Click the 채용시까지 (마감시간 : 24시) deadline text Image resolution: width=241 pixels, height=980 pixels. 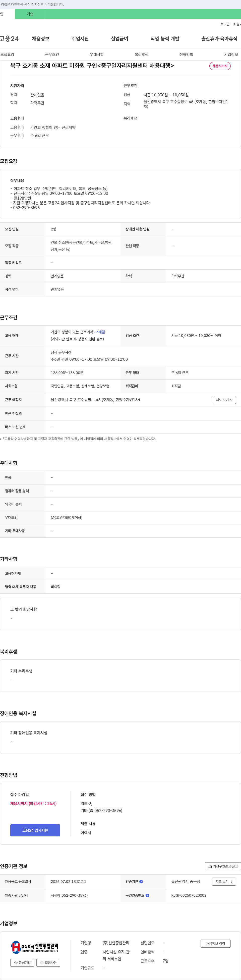tap(33, 804)
